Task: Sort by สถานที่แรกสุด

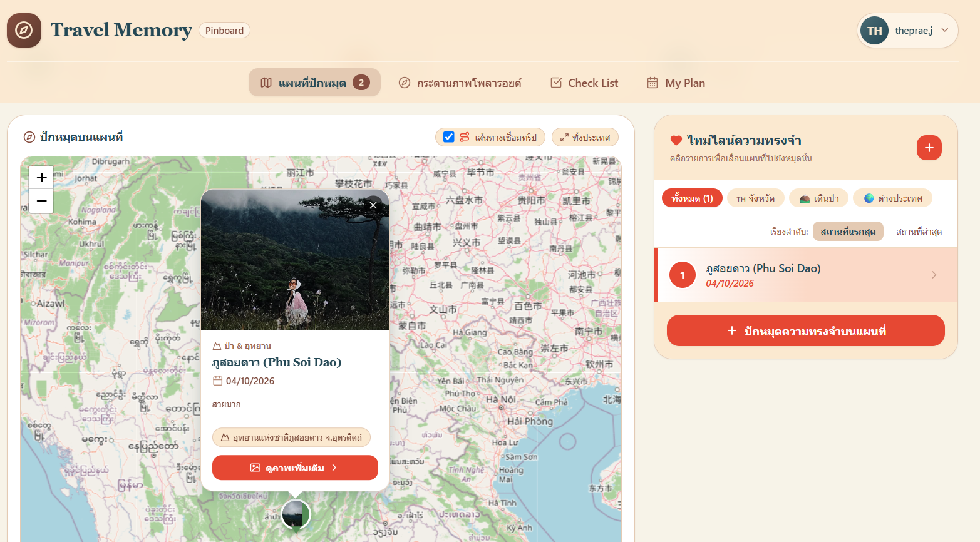Action: click(x=848, y=232)
